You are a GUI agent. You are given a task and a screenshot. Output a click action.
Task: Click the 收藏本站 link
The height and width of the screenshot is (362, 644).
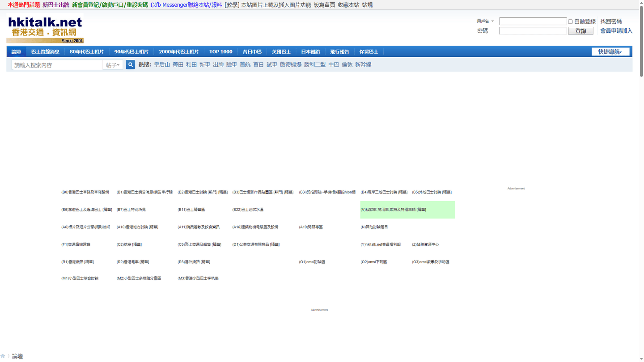pos(348,5)
